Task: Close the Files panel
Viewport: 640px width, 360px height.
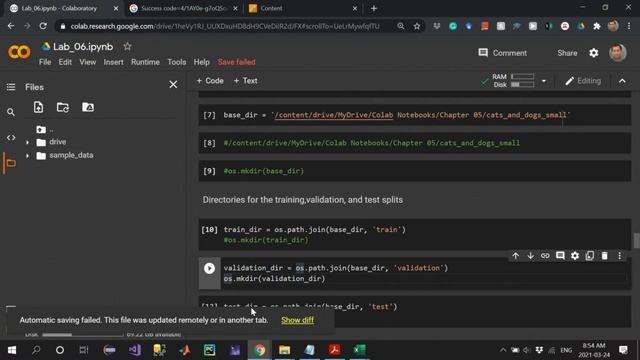Action: (x=173, y=84)
